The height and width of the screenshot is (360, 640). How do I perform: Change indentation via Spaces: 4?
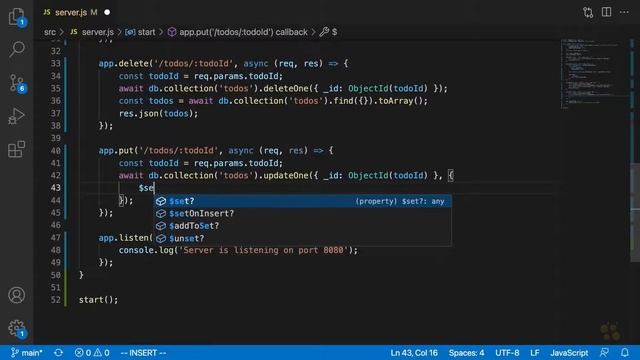click(467, 353)
